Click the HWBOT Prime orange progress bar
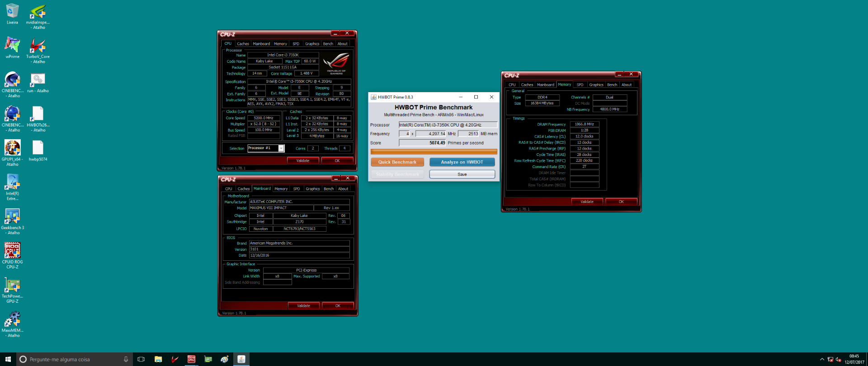 tap(434, 152)
